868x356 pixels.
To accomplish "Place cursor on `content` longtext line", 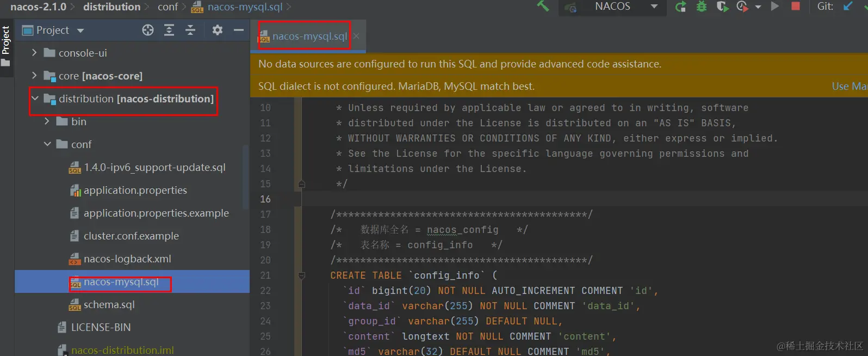I will 479,336.
